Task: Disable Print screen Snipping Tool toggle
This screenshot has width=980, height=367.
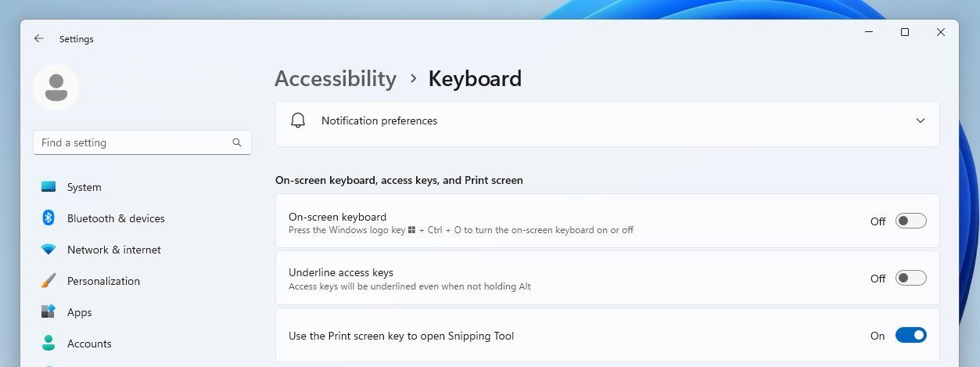Action: [x=910, y=335]
